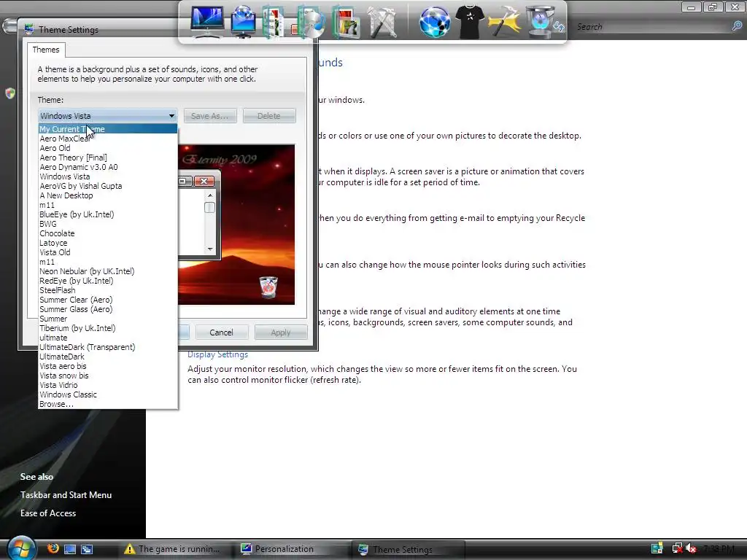The image size is (747, 560).
Task: Click the Delete button
Action: [269, 116]
